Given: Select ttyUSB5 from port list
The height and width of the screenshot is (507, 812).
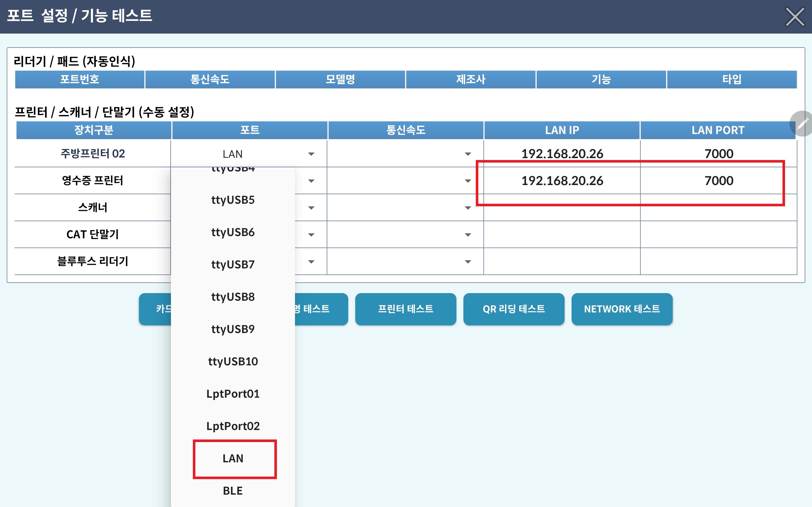Looking at the screenshot, I should (x=233, y=200).
